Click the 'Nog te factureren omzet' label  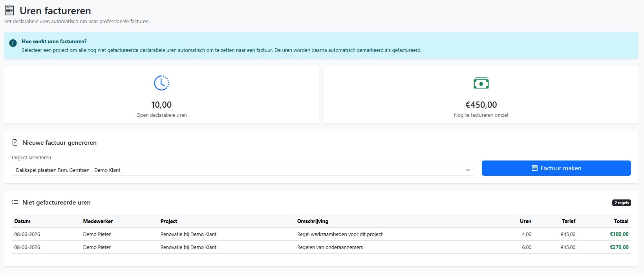(481, 115)
